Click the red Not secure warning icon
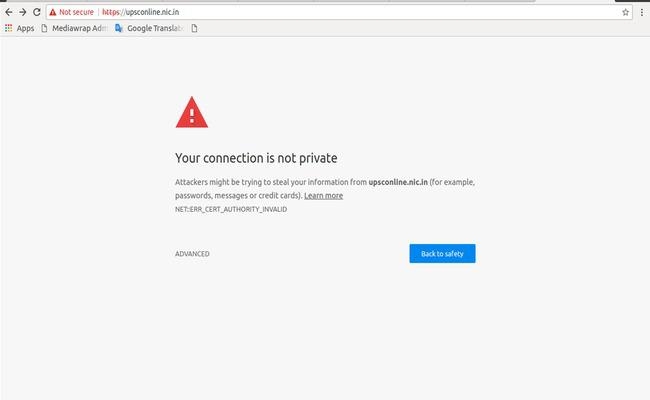650x400 pixels. [53, 12]
